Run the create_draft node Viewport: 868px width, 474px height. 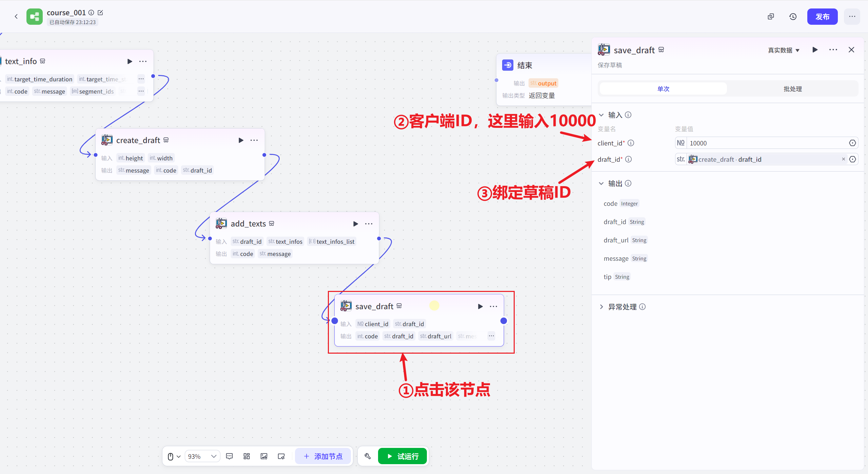click(x=241, y=140)
